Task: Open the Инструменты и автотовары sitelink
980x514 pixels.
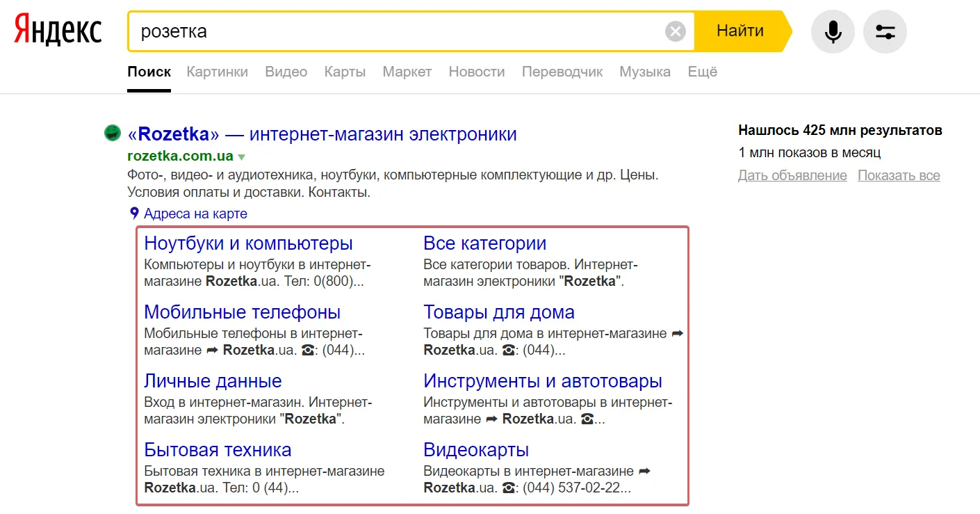Action: tap(543, 381)
